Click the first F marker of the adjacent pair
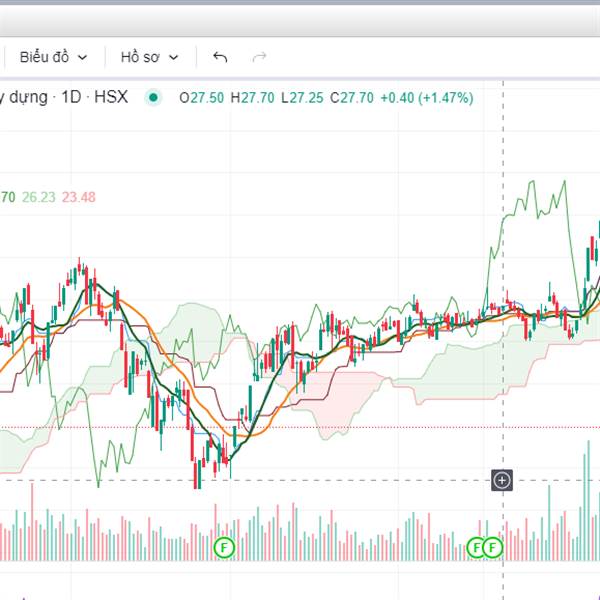This screenshot has height=600, width=600. pyautogui.click(x=476, y=548)
